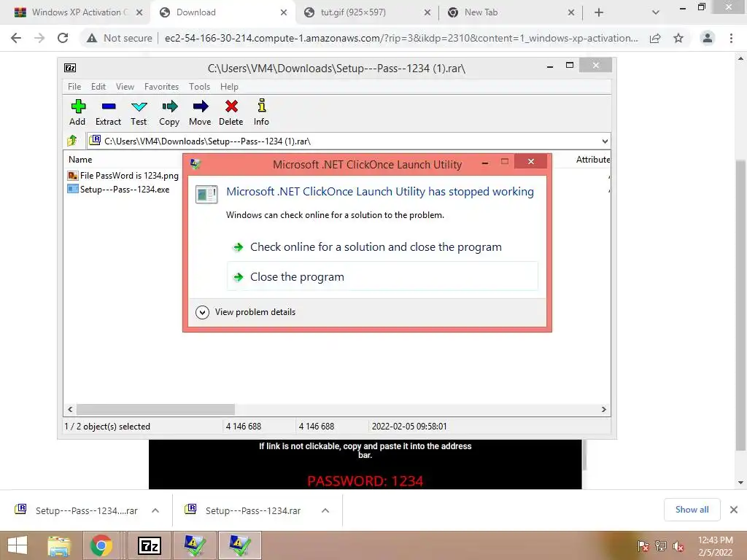Click the 7z window title icon
Image resolution: width=747 pixels, height=560 pixels.
(70, 68)
